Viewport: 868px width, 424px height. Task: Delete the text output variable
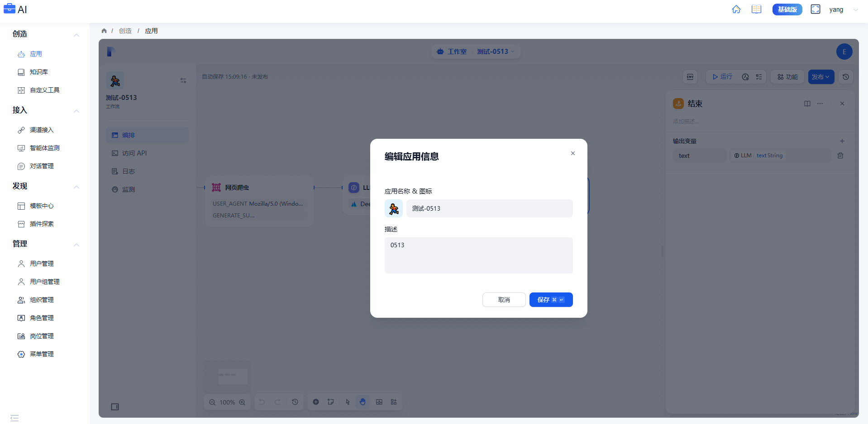tap(840, 155)
